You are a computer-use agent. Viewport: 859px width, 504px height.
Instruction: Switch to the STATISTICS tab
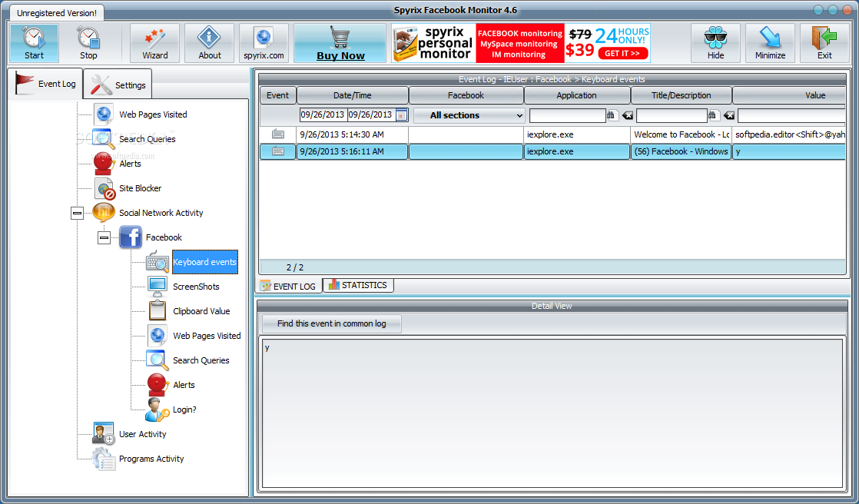tap(358, 285)
